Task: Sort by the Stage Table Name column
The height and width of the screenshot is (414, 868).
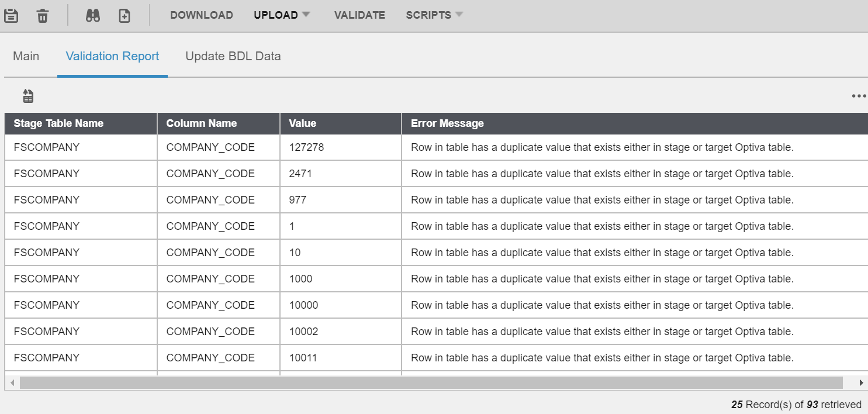Action: point(58,123)
